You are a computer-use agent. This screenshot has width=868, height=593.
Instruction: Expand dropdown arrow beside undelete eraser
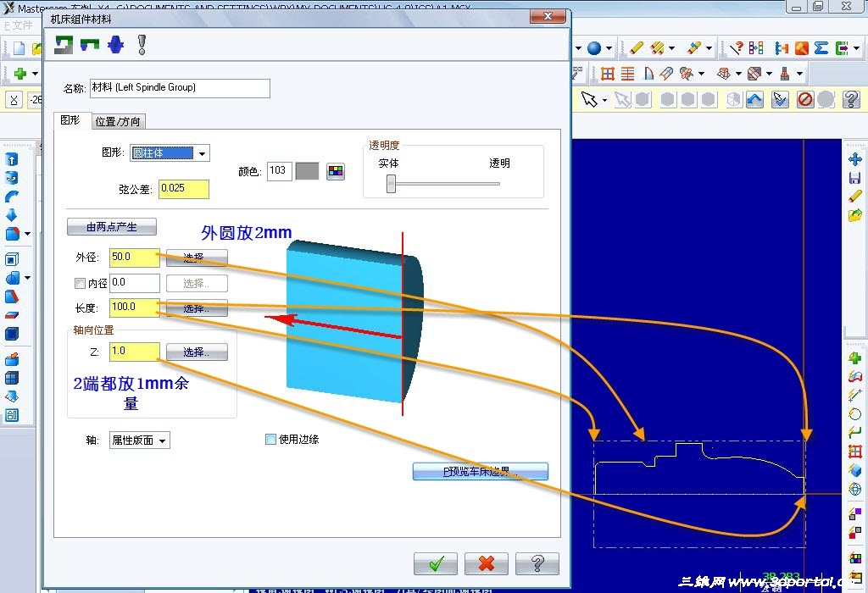pos(709,48)
